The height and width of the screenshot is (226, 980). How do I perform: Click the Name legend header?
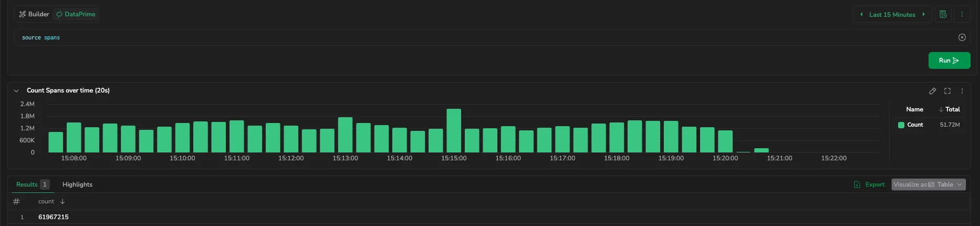[914, 109]
